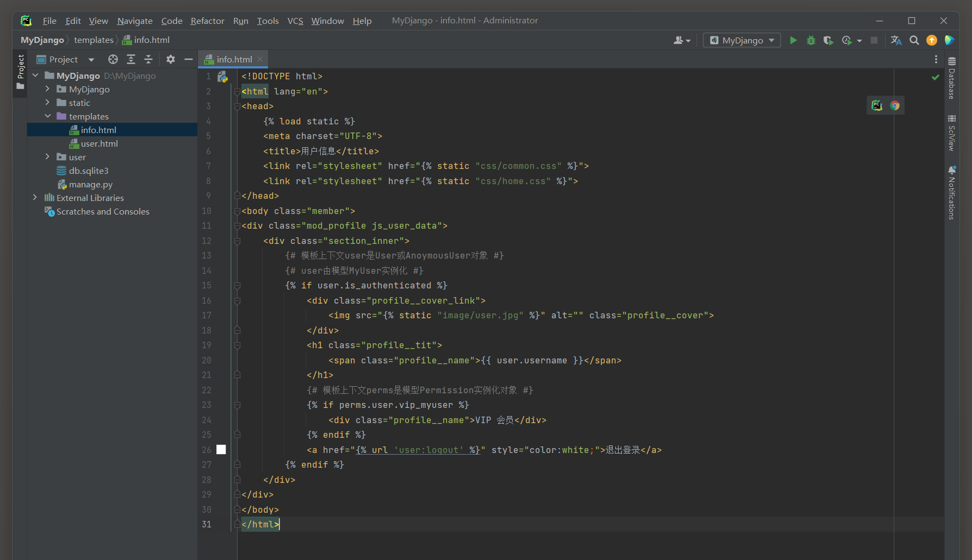Open the translate tool icon

click(x=896, y=40)
